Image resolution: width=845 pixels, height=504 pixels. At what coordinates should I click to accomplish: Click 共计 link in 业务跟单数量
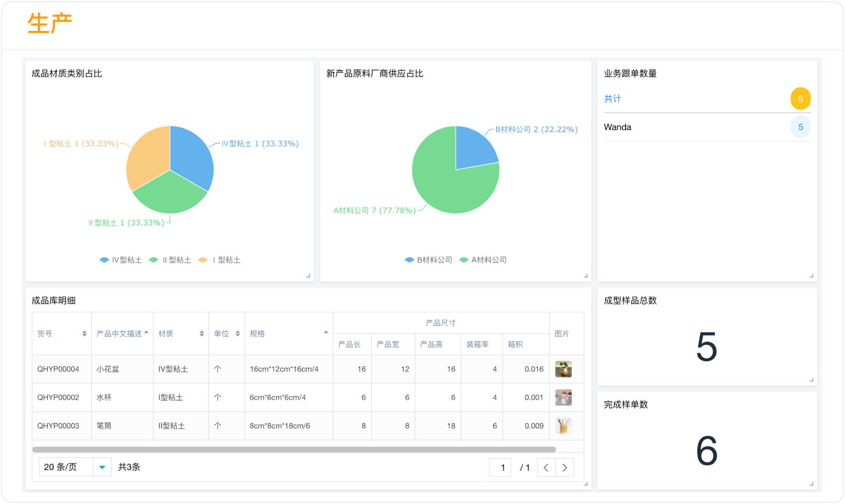click(613, 99)
